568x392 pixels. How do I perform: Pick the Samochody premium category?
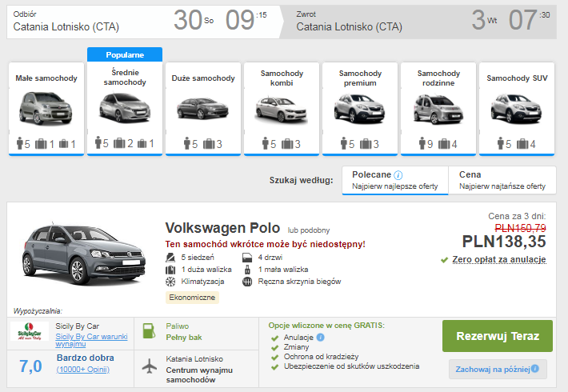tap(360, 109)
